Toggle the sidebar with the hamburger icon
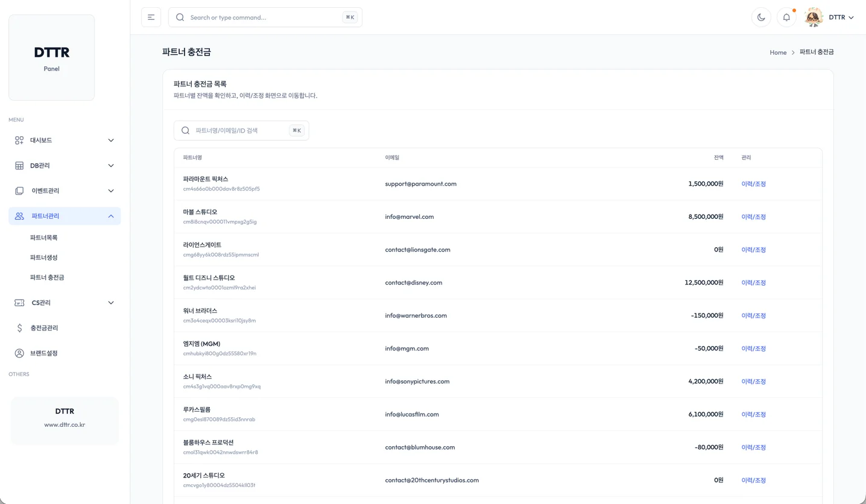This screenshot has width=866, height=504. click(151, 17)
